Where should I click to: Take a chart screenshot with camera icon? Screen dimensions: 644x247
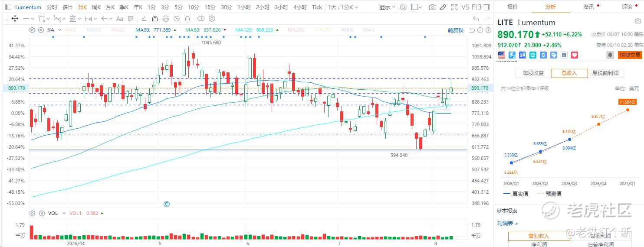[432, 7]
